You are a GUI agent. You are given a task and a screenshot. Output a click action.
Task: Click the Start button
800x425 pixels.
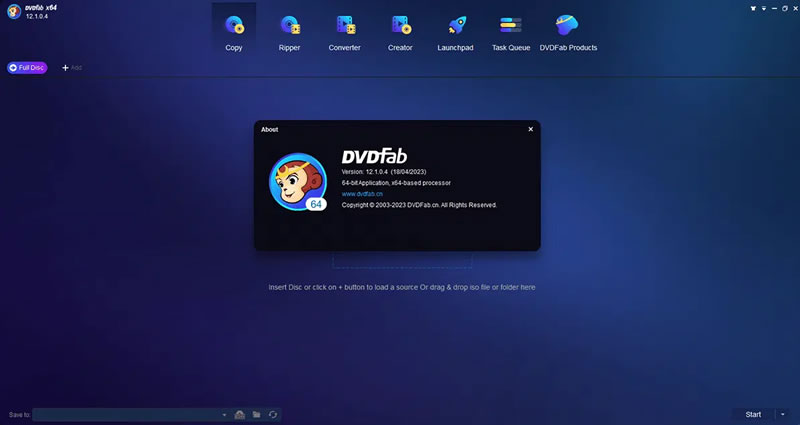(x=753, y=414)
